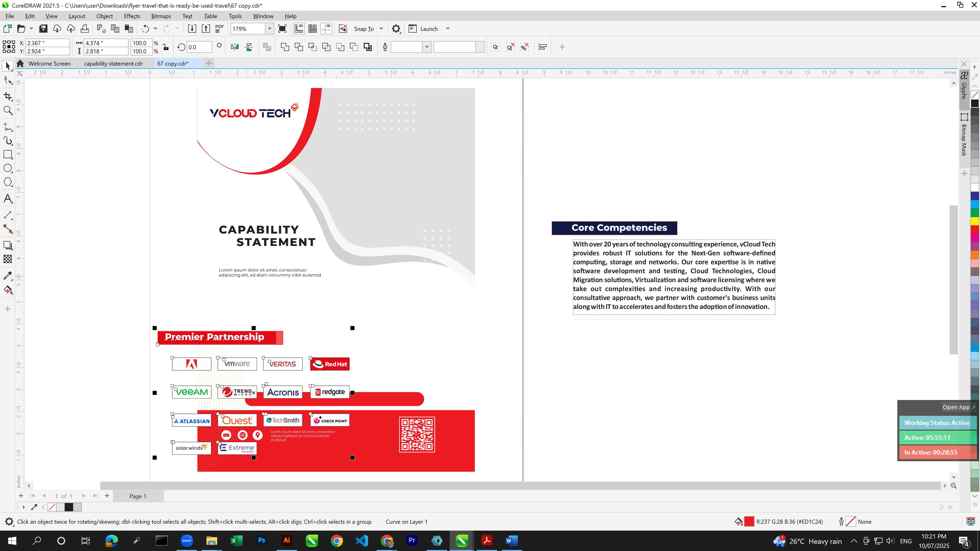Viewport: 980px width, 551px height.
Task: Click Open App link in tracker widget
Action: (959, 407)
